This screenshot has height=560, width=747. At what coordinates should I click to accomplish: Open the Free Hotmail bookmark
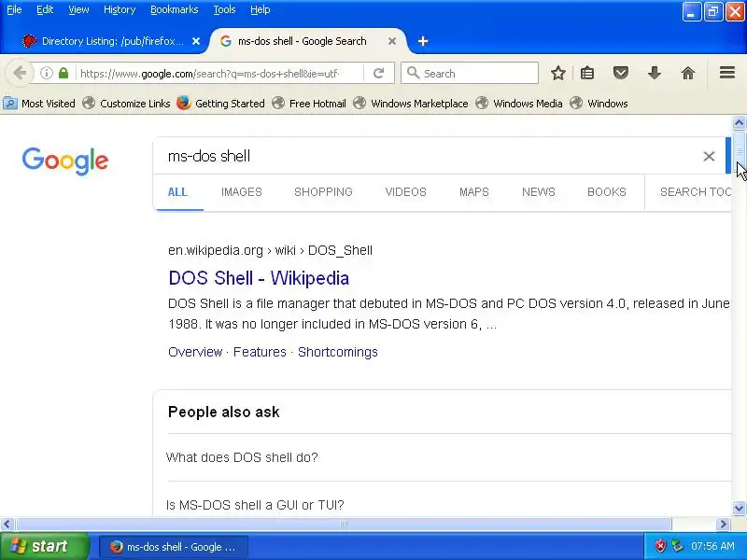pos(309,104)
